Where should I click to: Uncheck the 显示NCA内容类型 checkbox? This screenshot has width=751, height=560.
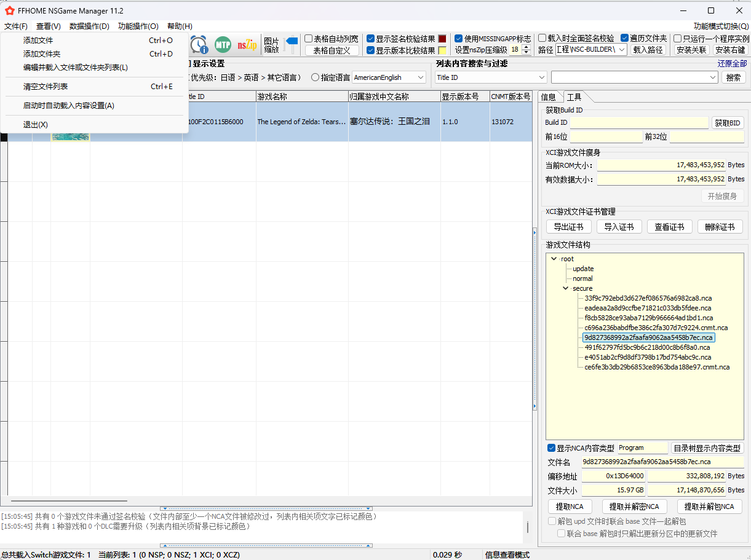pyautogui.click(x=551, y=448)
